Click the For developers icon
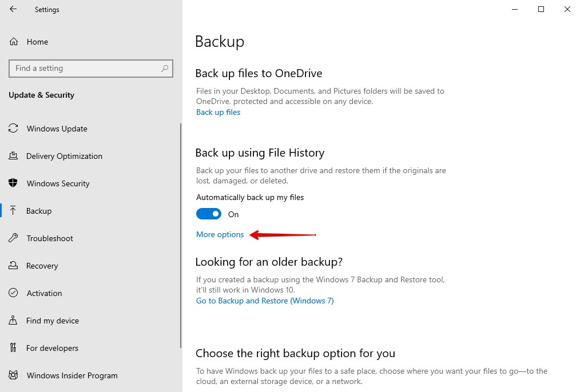The width and height of the screenshot is (580, 392). [x=13, y=348]
